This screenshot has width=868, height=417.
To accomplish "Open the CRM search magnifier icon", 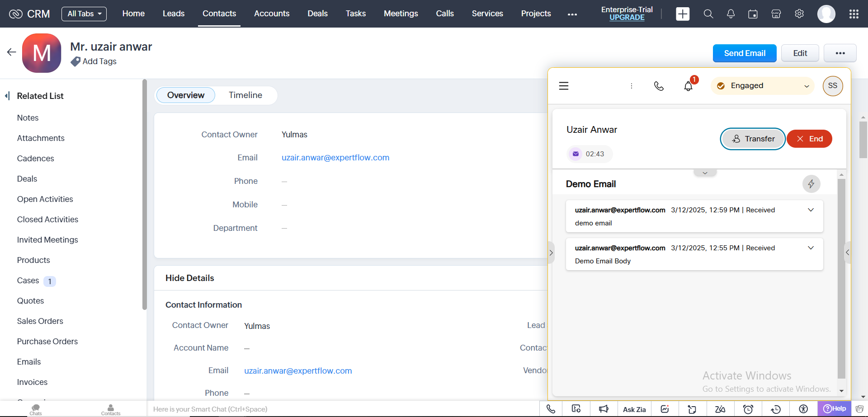I will pos(708,14).
